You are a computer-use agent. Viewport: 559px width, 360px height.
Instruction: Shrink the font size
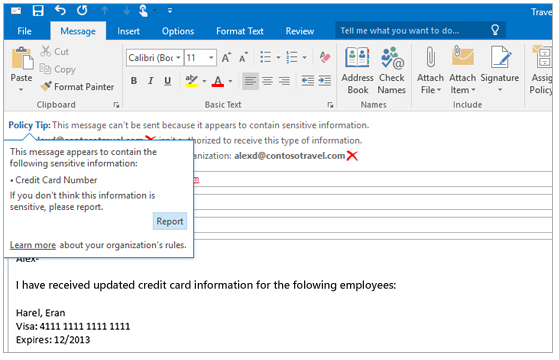point(243,58)
